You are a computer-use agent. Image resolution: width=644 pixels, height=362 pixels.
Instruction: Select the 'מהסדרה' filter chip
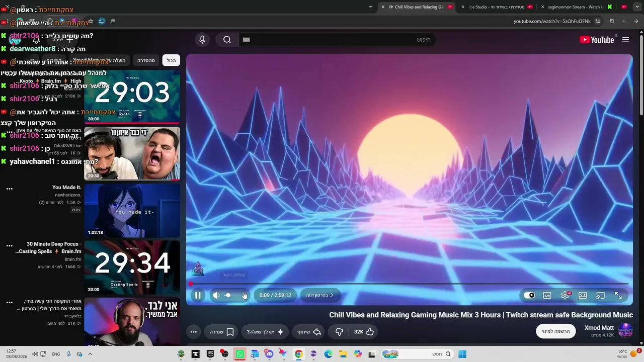146,60
